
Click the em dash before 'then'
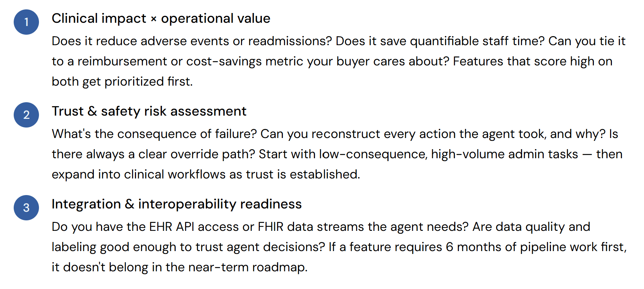tap(587, 155)
